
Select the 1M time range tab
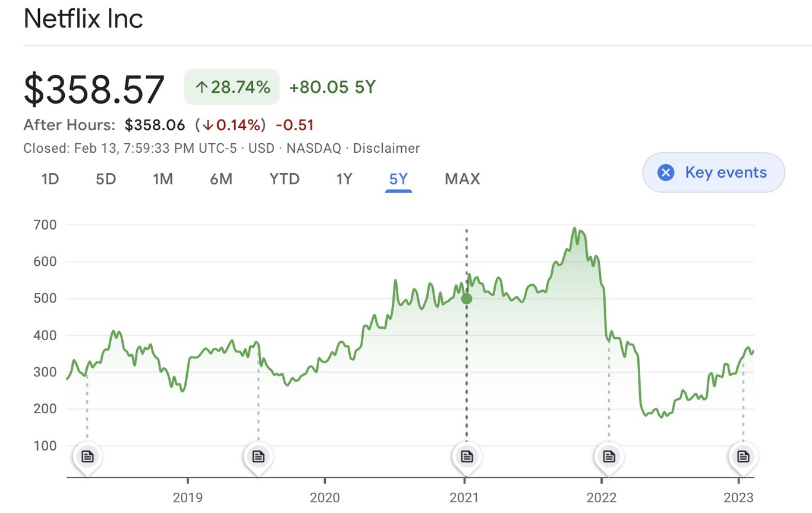pyautogui.click(x=162, y=179)
